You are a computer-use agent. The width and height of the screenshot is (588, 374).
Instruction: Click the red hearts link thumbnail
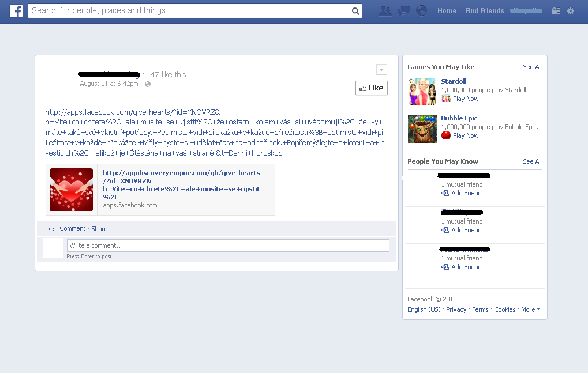[x=70, y=189]
